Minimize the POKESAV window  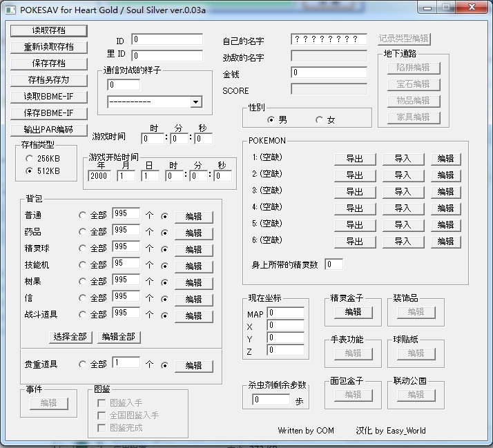click(427, 8)
